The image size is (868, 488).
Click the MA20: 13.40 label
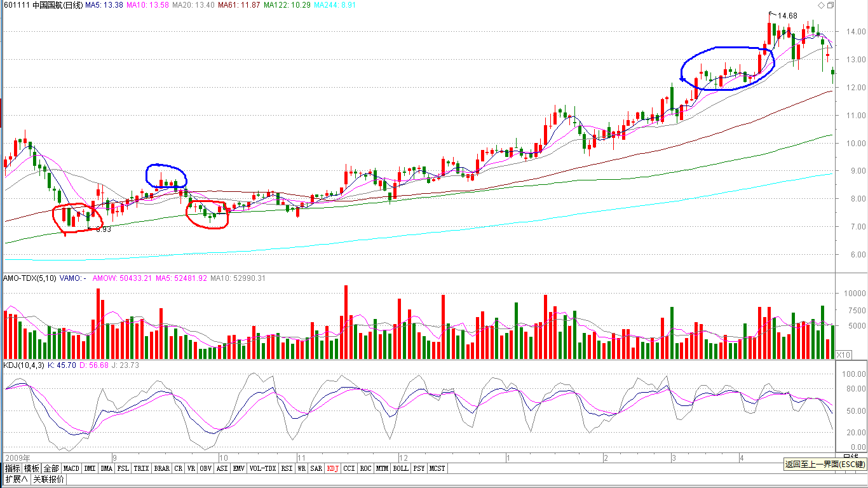pos(194,5)
